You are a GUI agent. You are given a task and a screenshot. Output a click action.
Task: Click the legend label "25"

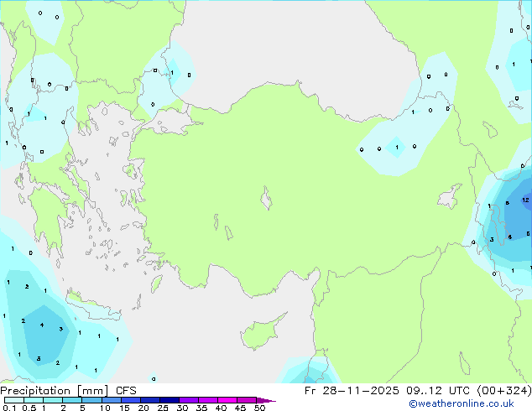pyautogui.click(x=163, y=408)
